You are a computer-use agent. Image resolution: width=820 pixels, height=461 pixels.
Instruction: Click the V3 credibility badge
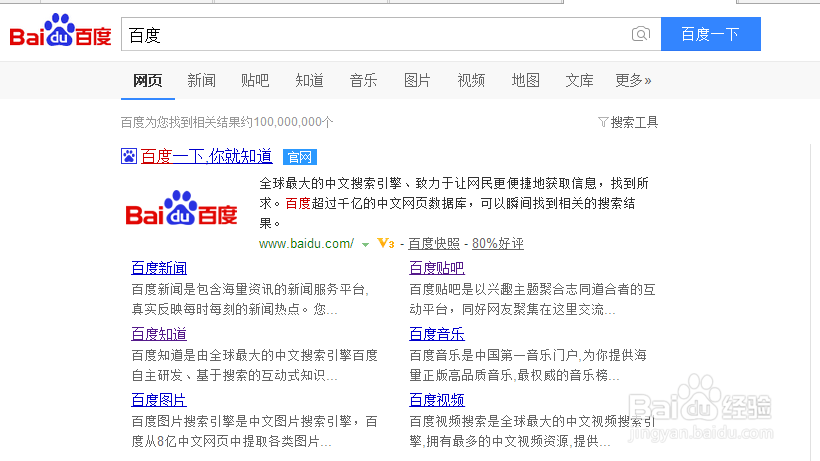pos(385,244)
